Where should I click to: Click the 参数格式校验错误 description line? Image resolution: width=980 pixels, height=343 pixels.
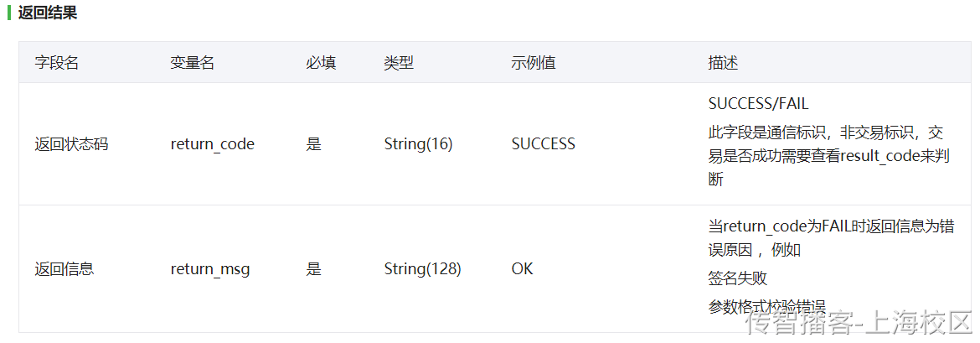tap(767, 307)
